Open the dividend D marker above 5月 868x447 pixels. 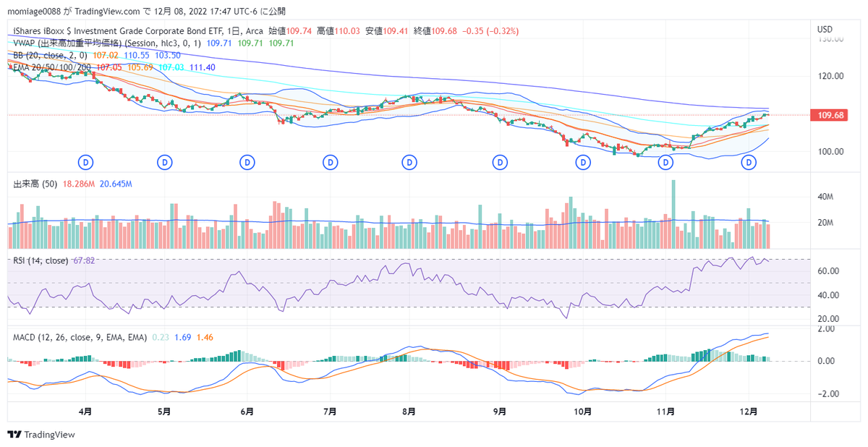(x=165, y=163)
